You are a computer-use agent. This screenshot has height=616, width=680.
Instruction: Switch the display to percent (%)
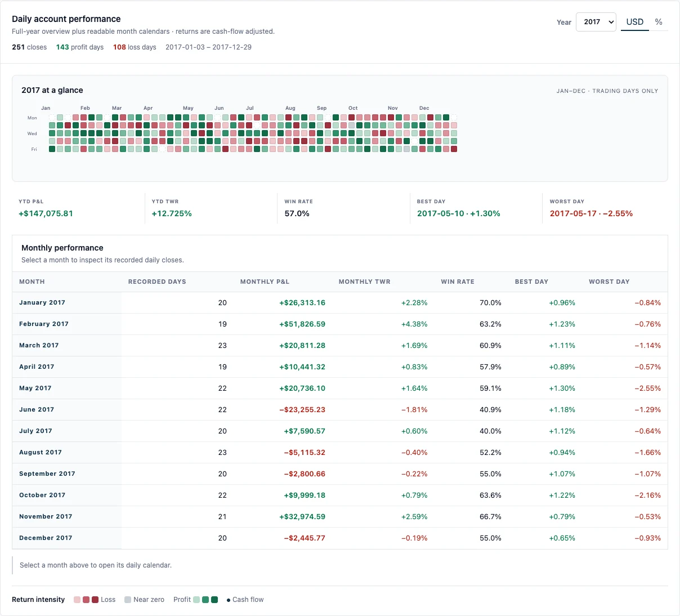659,22
